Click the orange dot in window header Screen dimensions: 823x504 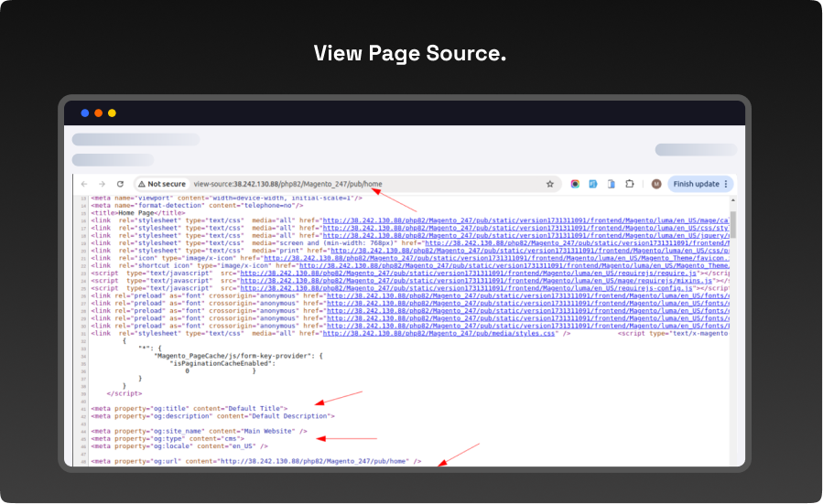[99, 113]
